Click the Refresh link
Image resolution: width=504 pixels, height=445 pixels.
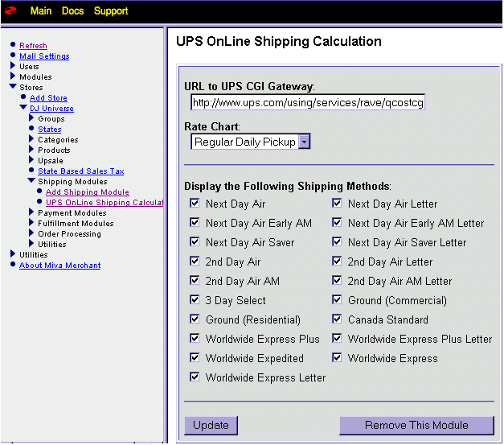(33, 46)
